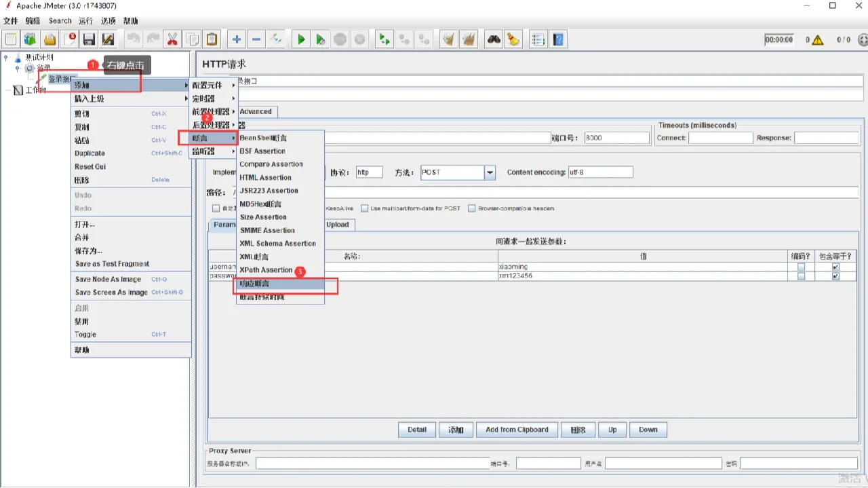The height and width of the screenshot is (488, 868).
Task: Click the Open file folder icon
Action: [x=50, y=39]
